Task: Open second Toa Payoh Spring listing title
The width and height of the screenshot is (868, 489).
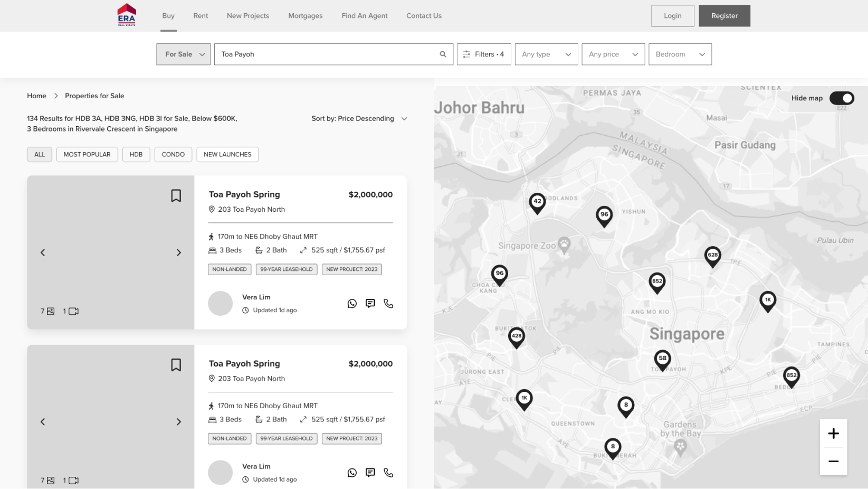Action: (x=244, y=363)
